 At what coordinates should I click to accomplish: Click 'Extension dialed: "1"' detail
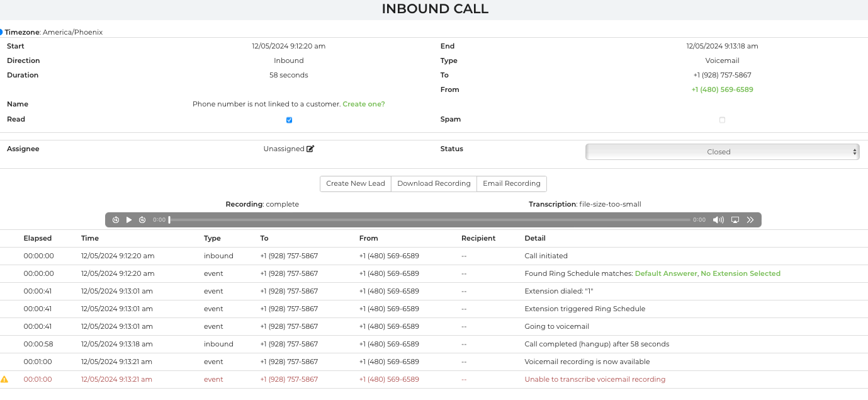[x=559, y=291]
